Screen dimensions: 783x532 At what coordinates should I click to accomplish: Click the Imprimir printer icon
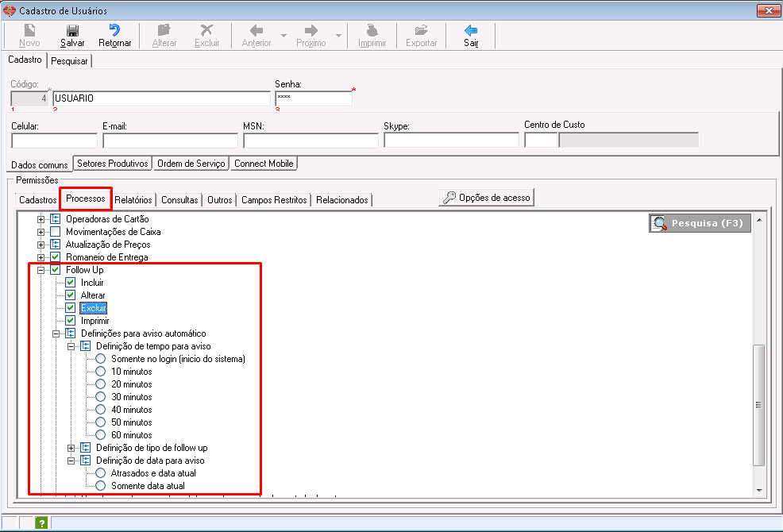pyautogui.click(x=372, y=30)
